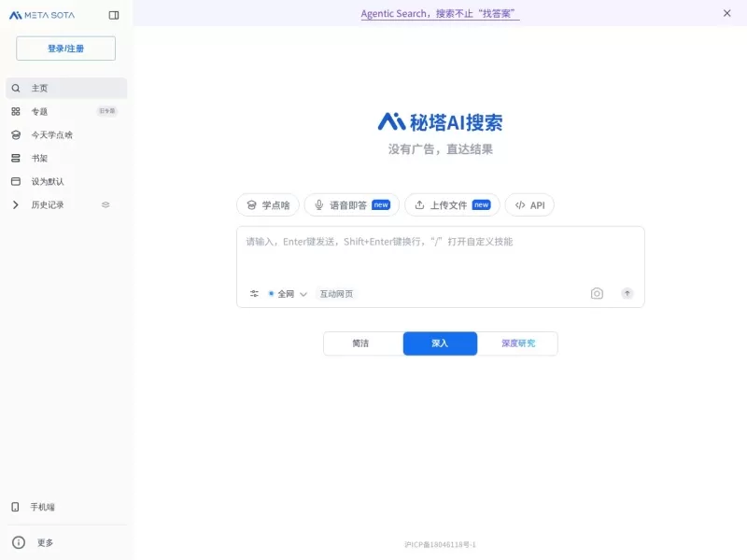Image resolution: width=747 pixels, height=560 pixels.
Task: Click the 书架 bookshelf icon in sidebar
Action: 15,158
